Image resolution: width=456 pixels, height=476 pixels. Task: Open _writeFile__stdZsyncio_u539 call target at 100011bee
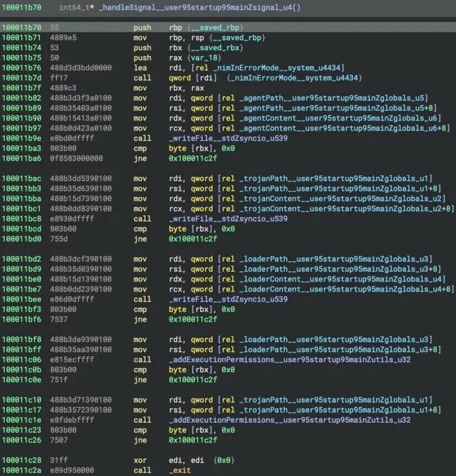(x=228, y=299)
